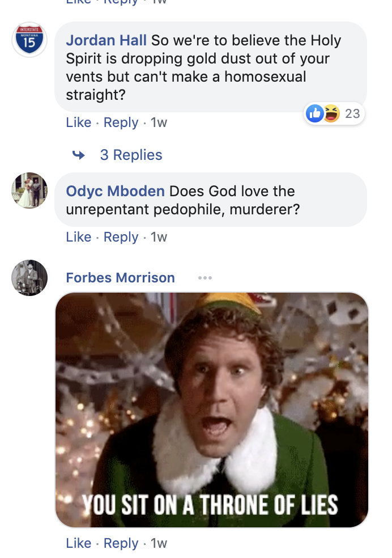
Task: Open Jordan Hall's Interstate 15 profile picture
Action: (29, 40)
